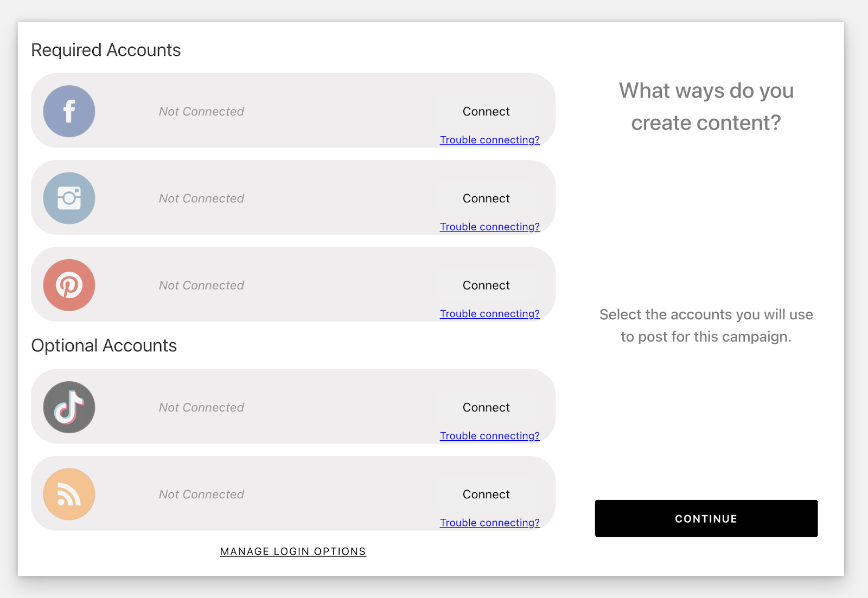This screenshot has width=868, height=598.
Task: Open Trouble connecting link for RSS
Action: tap(490, 523)
